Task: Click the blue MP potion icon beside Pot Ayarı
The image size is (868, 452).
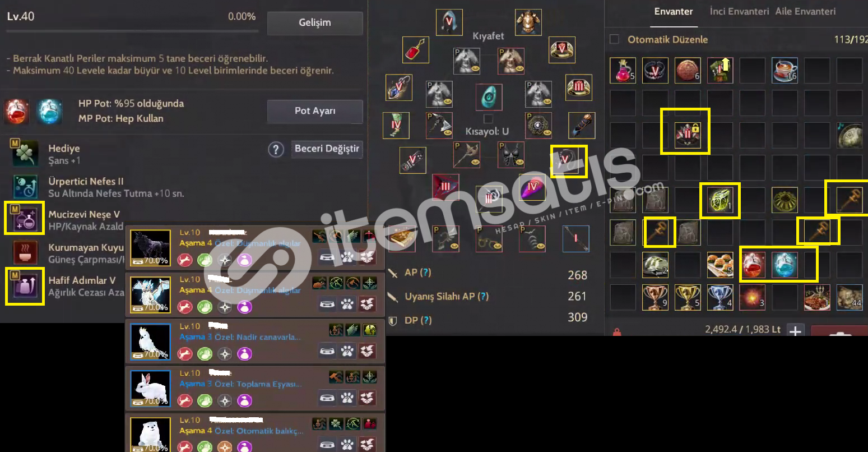Action: (49, 111)
